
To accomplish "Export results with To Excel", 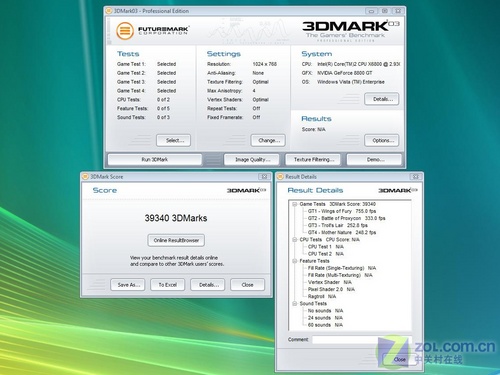I will tap(168, 285).
